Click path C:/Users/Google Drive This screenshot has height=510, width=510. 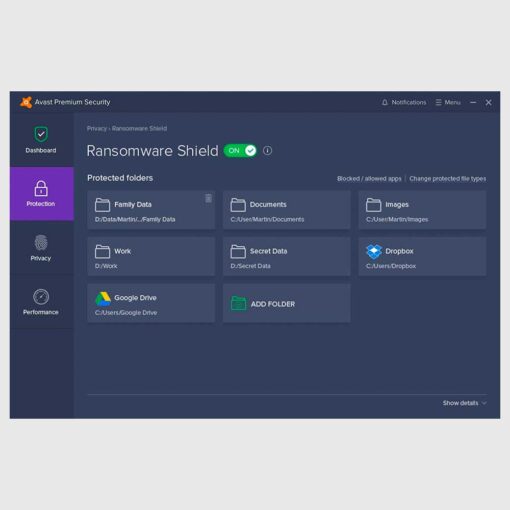click(126, 313)
